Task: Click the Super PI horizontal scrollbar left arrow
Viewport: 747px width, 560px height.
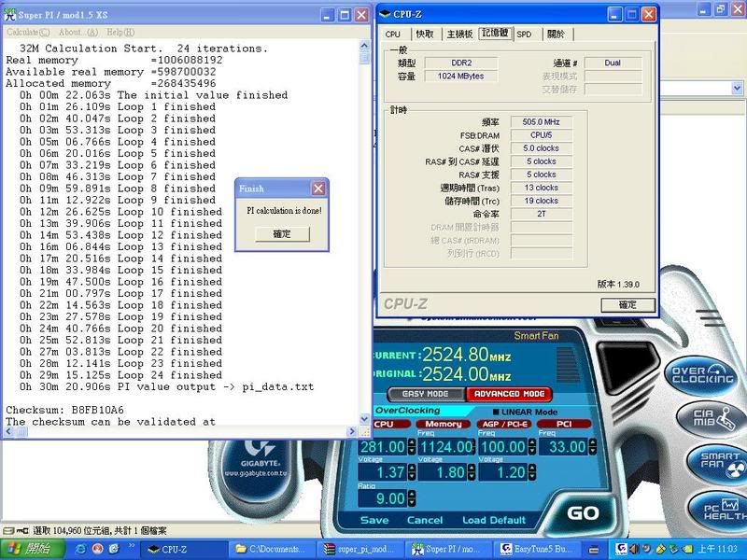Action: (8, 431)
